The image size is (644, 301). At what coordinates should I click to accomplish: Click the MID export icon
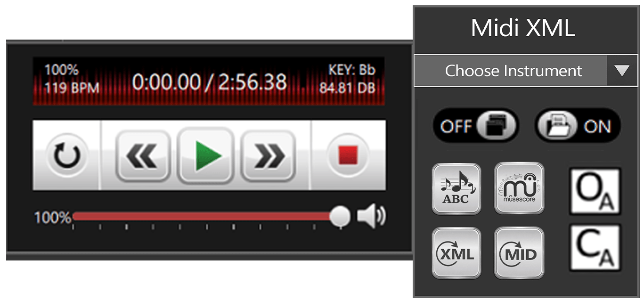click(x=519, y=253)
